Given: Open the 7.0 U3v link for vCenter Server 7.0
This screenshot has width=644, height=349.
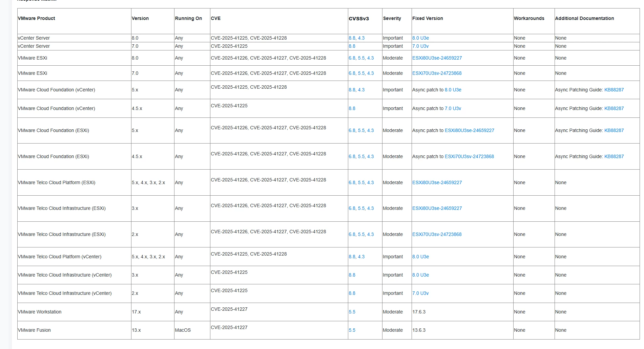Looking at the screenshot, I should 420,46.
